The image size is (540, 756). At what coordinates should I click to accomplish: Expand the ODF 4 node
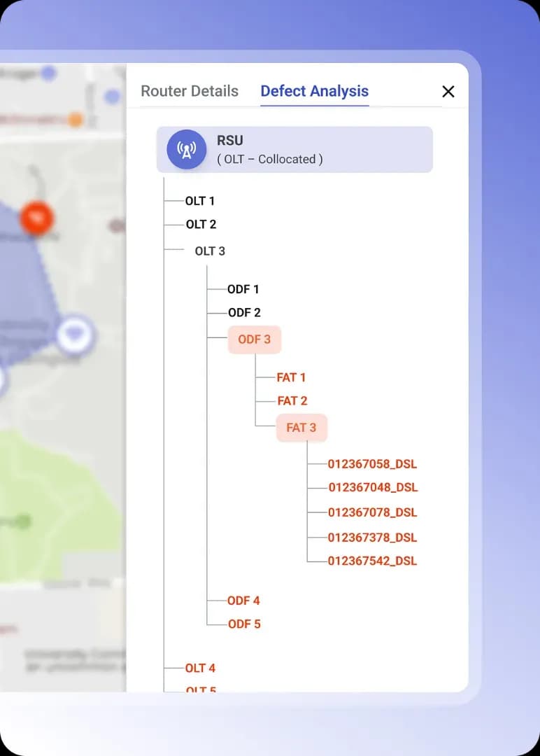pyautogui.click(x=243, y=601)
